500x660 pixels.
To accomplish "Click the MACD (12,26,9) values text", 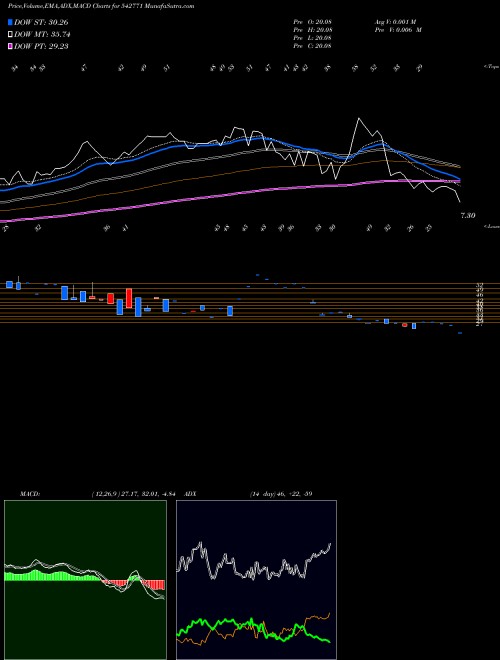I will click(x=133, y=494).
